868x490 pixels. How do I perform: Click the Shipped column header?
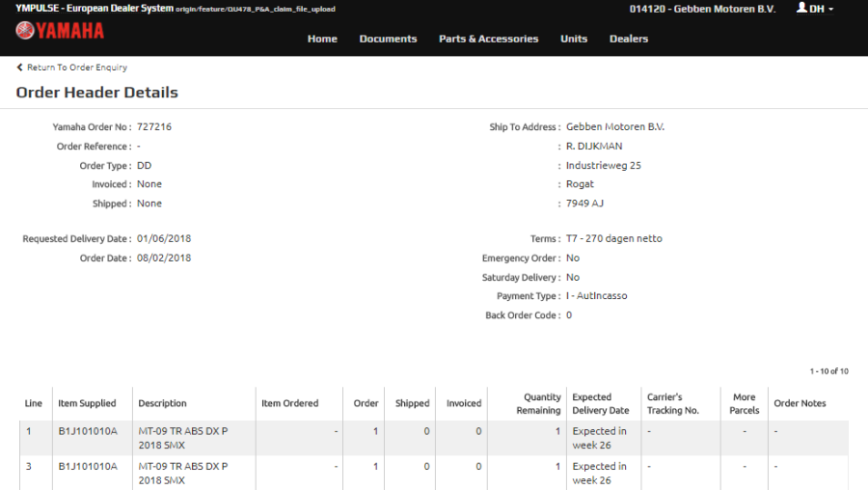(x=413, y=403)
